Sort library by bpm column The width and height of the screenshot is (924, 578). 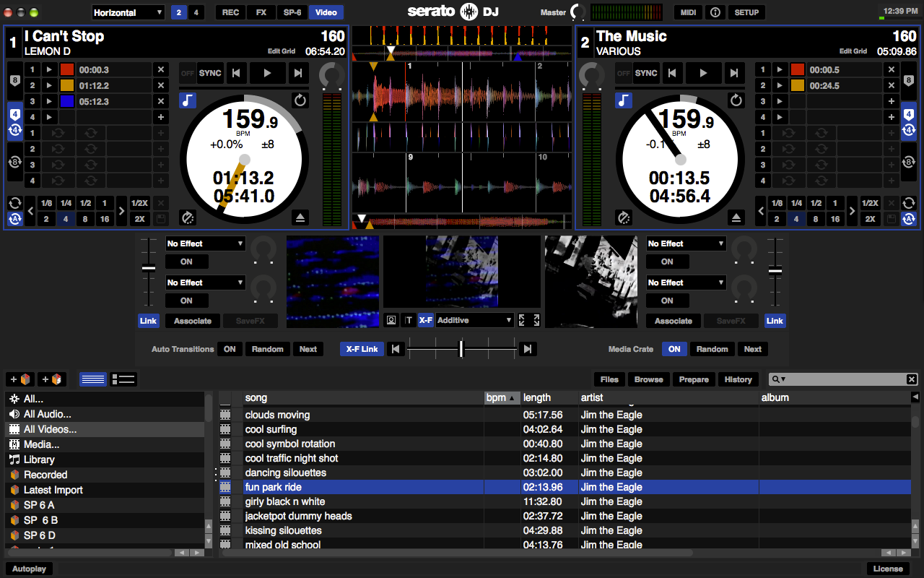(x=502, y=397)
